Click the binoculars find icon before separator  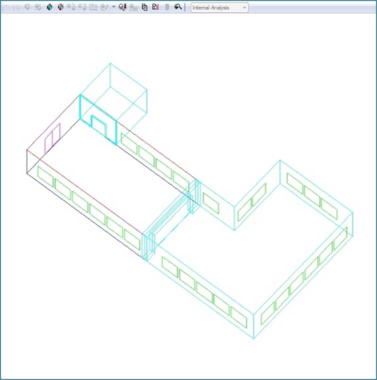click(178, 7)
